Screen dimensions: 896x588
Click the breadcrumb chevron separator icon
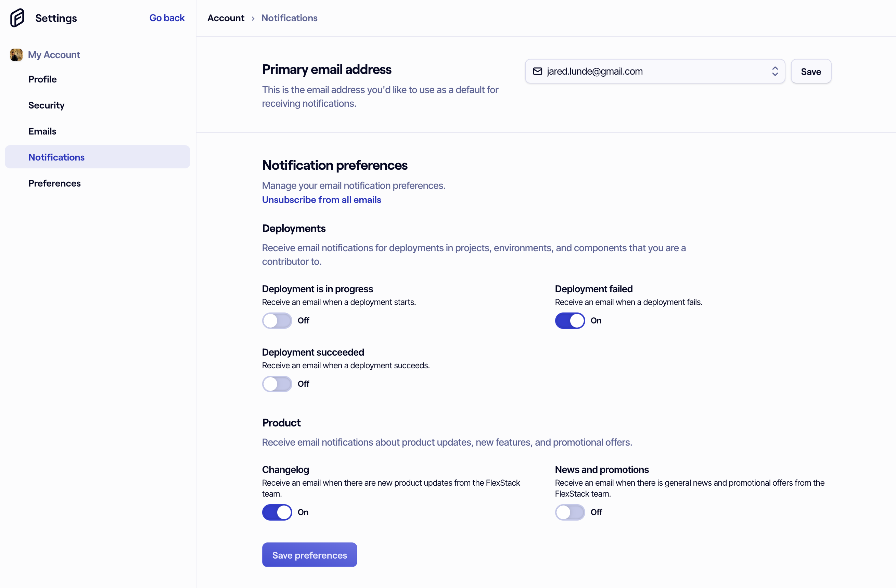coord(253,18)
